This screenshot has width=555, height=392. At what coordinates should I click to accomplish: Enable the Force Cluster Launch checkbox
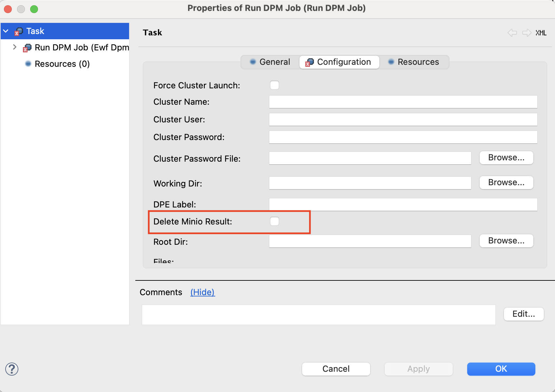(274, 85)
